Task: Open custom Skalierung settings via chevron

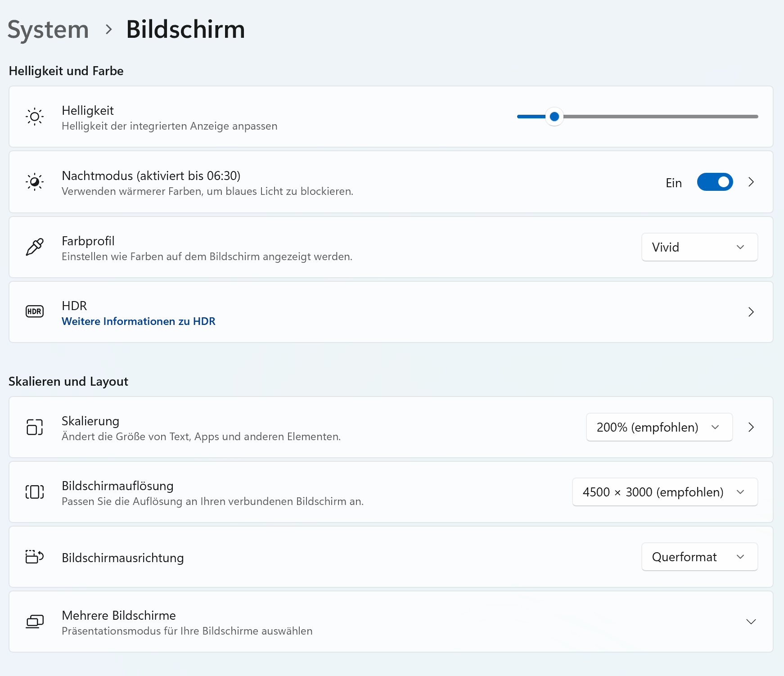Action: 751,427
